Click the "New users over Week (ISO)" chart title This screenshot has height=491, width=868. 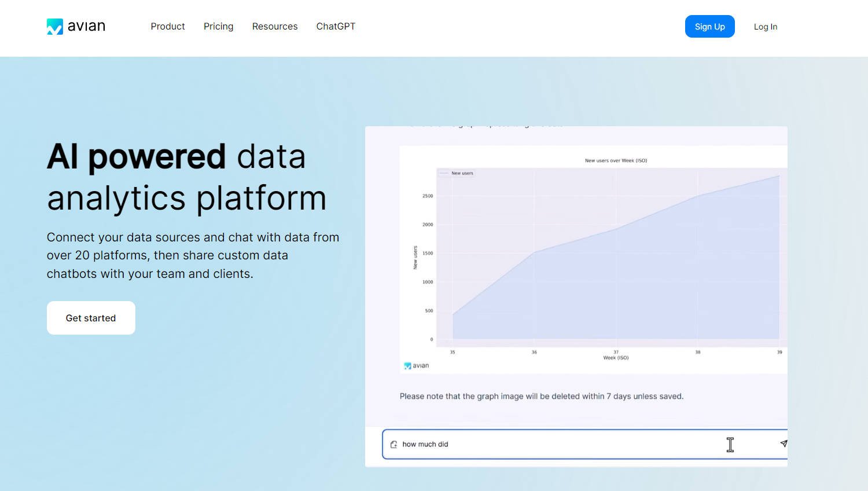coord(616,160)
